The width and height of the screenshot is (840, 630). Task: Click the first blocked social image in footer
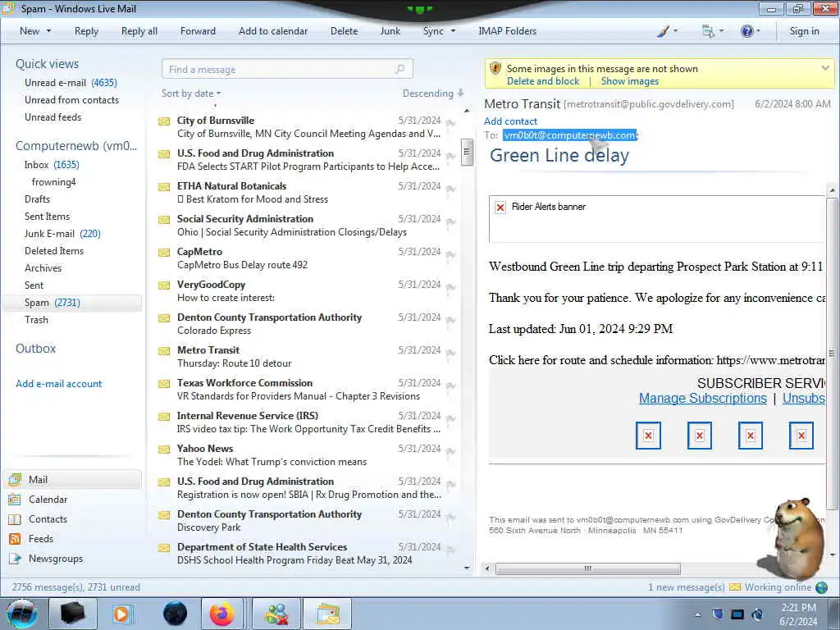click(648, 436)
